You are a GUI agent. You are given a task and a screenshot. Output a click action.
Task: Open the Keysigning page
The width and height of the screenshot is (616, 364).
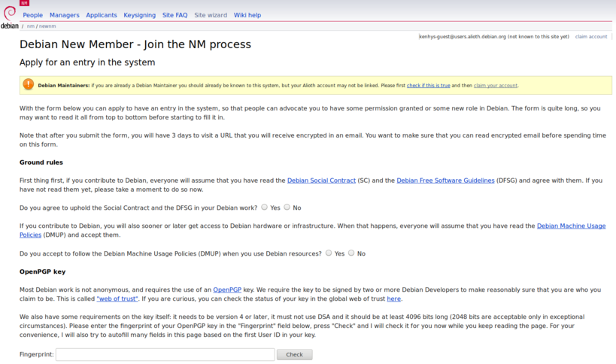139,15
